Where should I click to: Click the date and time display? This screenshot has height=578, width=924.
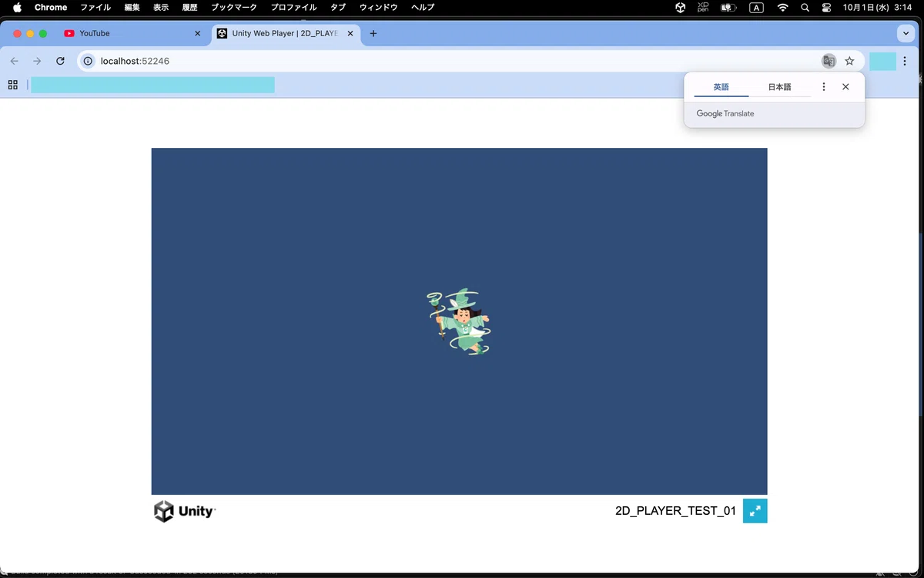point(878,7)
